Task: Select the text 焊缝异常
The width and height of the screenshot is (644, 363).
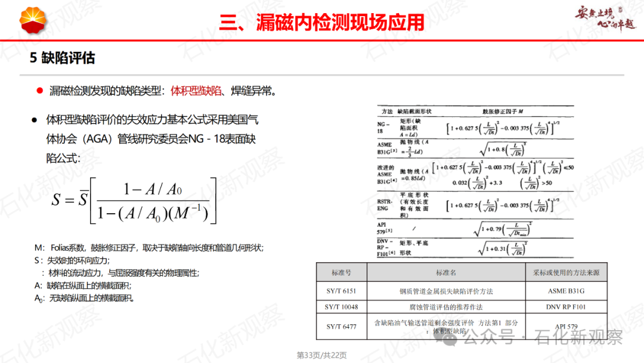Action: click(252, 91)
